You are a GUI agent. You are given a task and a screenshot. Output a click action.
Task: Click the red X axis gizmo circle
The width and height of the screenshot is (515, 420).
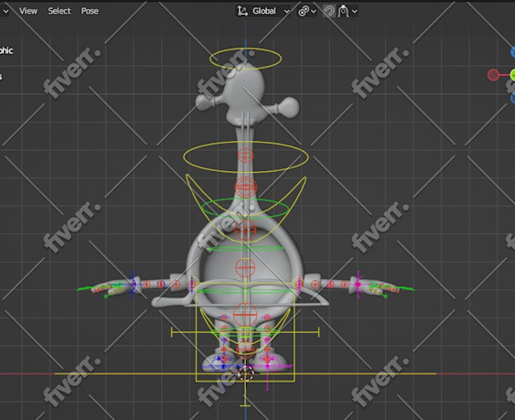click(x=493, y=75)
